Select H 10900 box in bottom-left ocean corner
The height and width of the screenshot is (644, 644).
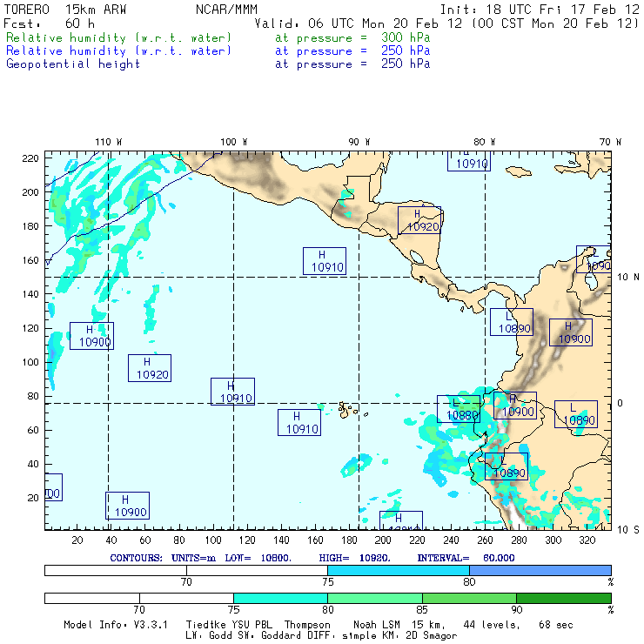(x=127, y=506)
